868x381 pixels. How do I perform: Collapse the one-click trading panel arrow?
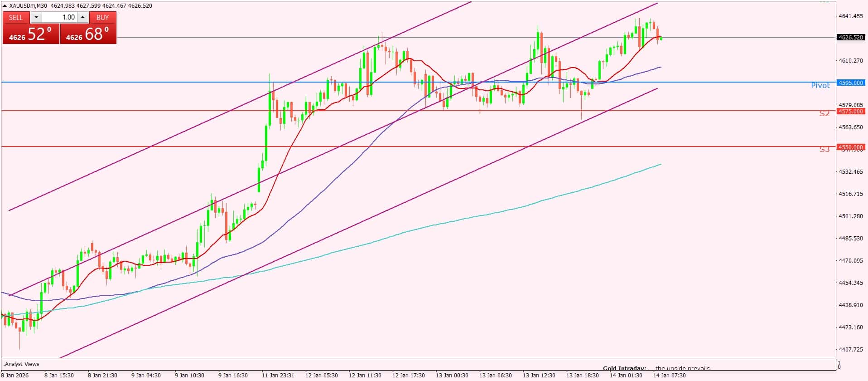(x=5, y=6)
